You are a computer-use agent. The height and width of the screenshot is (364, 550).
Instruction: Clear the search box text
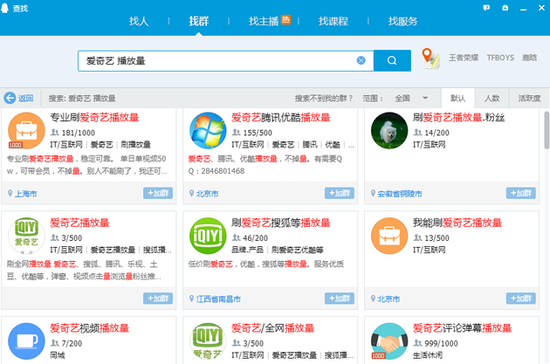(x=361, y=61)
